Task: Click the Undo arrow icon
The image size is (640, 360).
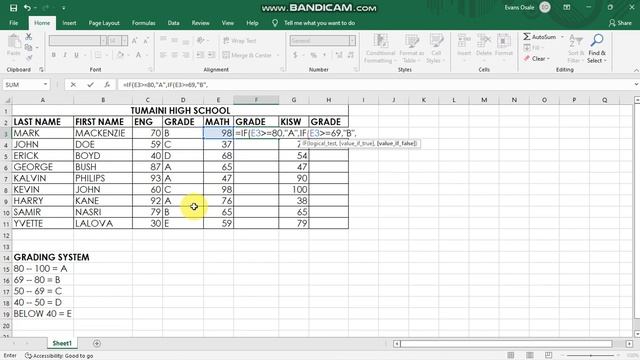Action: [27, 8]
